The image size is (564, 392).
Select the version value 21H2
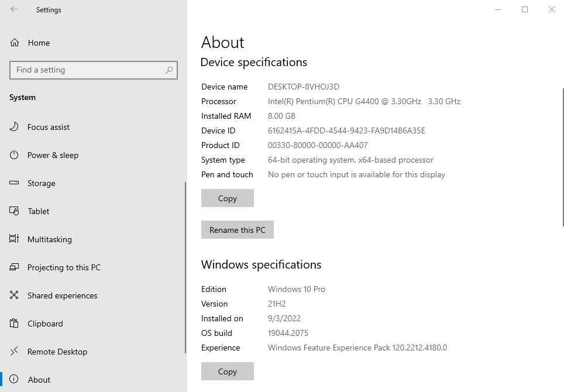coord(277,304)
